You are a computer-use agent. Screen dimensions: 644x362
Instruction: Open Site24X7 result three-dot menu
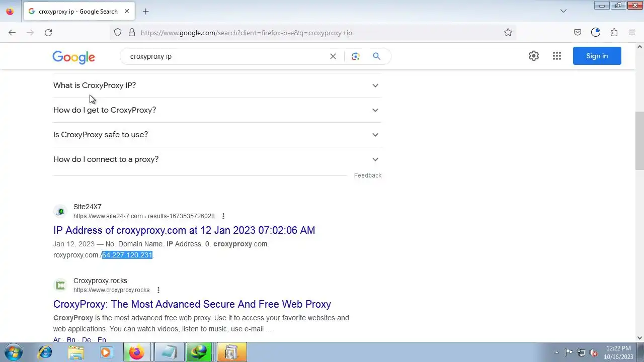(223, 216)
